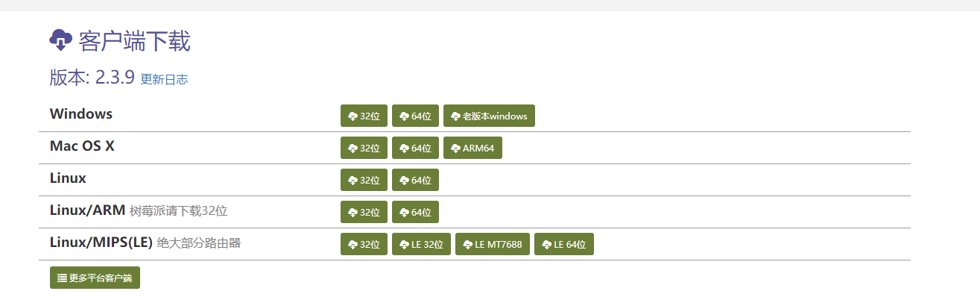This screenshot has height=297, width=980.
Task: Download the Linux/MIPS(LE) 32位 client
Action: [364, 244]
